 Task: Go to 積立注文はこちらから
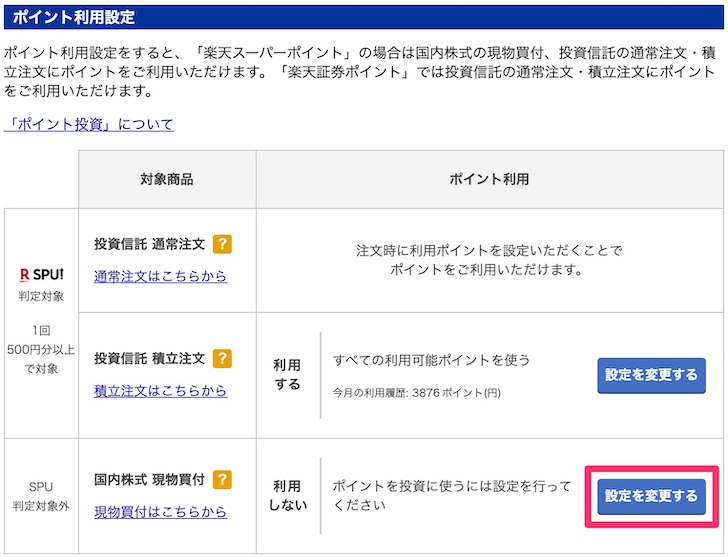(x=160, y=391)
